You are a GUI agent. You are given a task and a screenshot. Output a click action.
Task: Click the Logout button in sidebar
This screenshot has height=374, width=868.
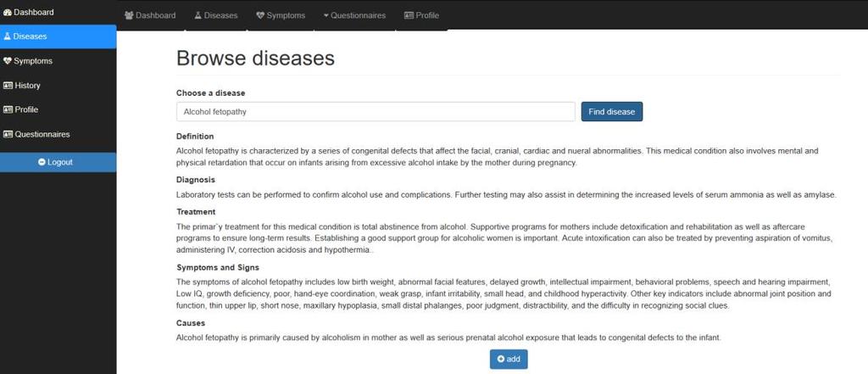point(58,162)
